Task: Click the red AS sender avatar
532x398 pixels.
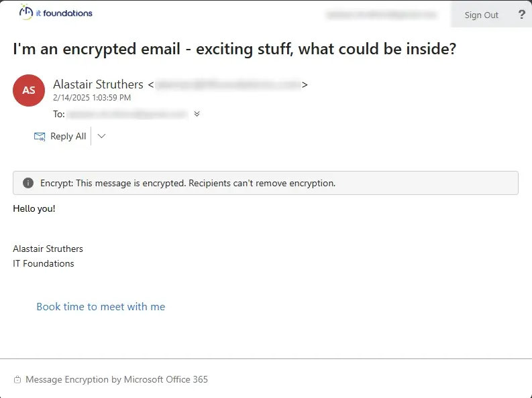Action: [29, 90]
